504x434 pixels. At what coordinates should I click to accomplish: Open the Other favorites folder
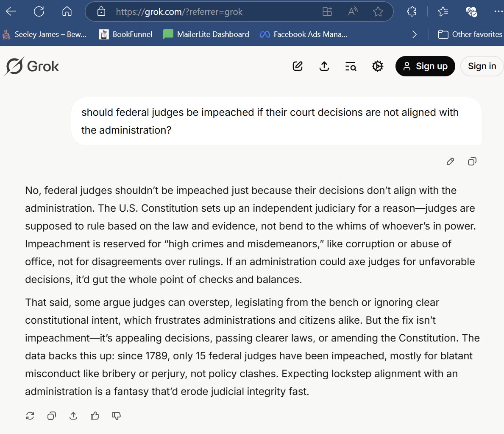470,34
